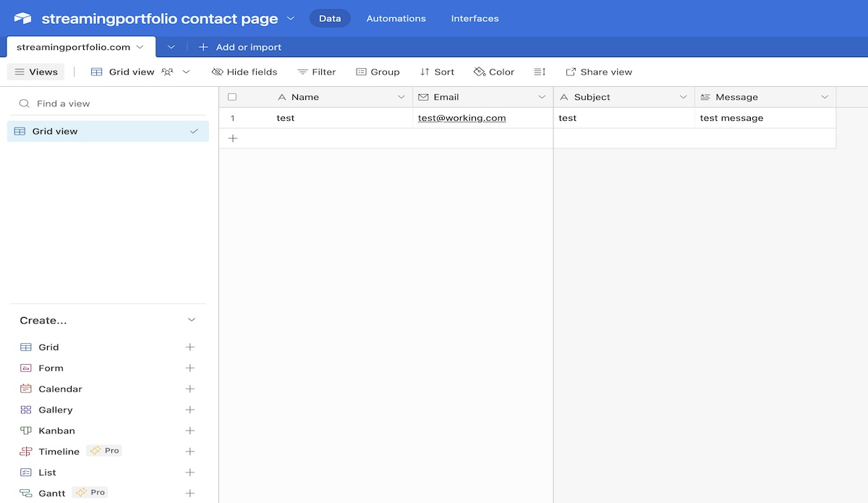Click the plus next to Calendar
The height and width of the screenshot is (503, 868).
(x=190, y=389)
